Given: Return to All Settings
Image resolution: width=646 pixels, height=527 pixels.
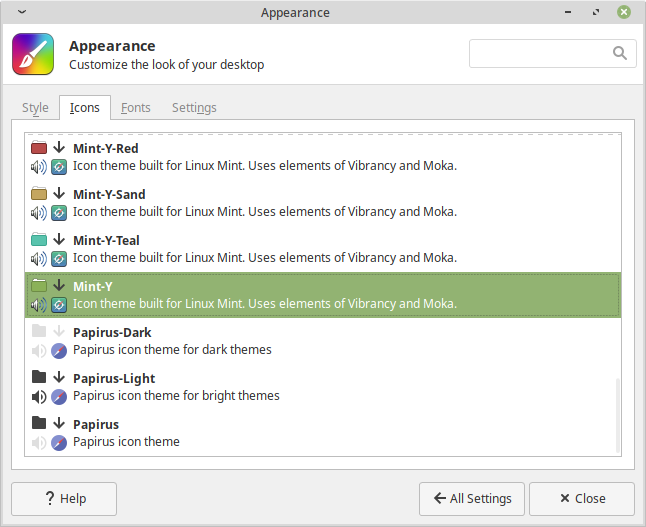Looking at the screenshot, I should [472, 499].
